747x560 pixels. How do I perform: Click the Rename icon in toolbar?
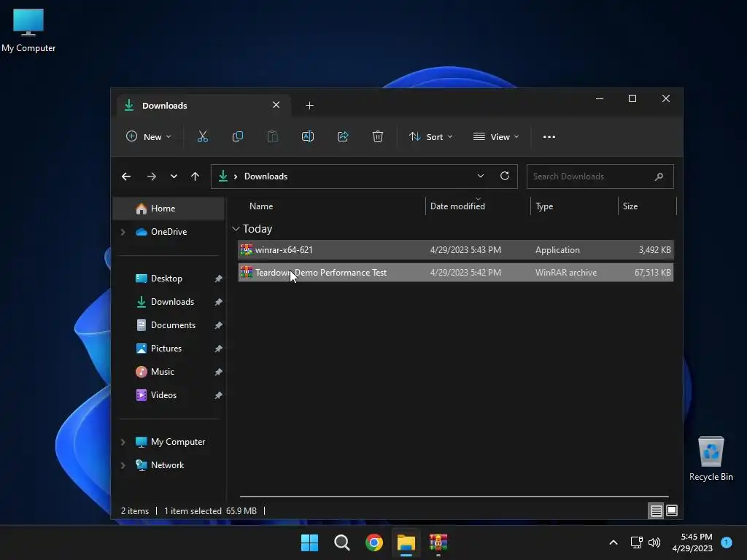point(308,136)
